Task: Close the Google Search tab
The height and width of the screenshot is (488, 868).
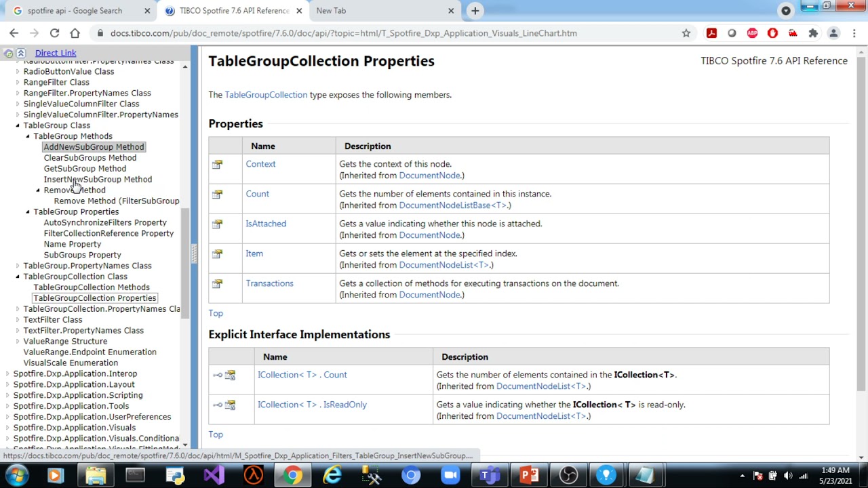Action: click(147, 11)
